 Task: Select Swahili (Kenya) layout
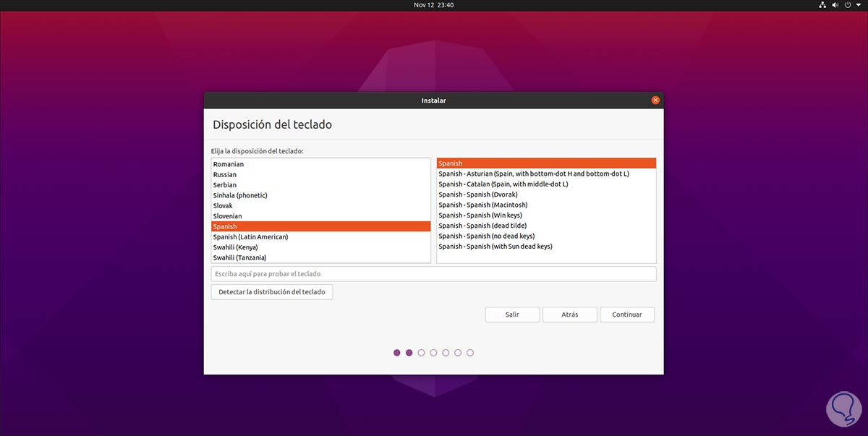coord(321,247)
